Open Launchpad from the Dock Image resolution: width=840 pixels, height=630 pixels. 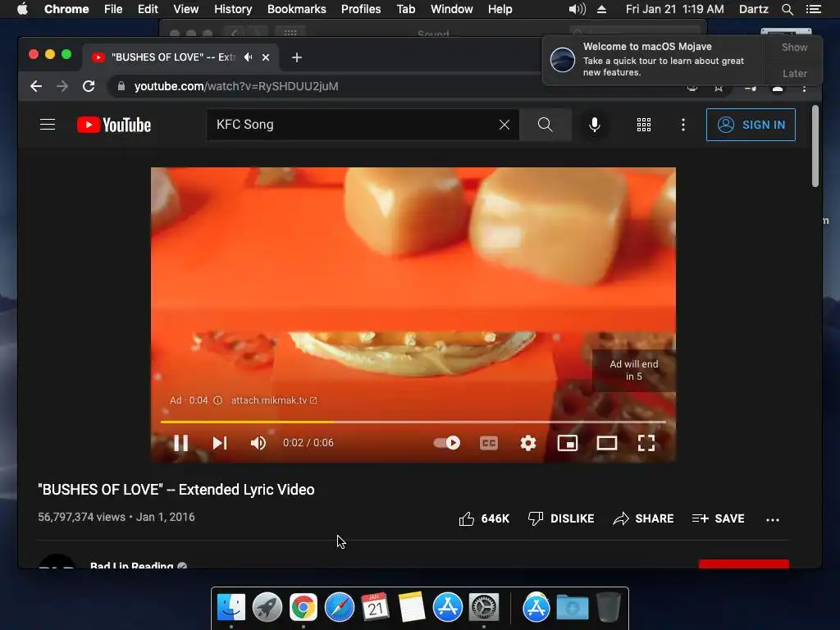(x=267, y=607)
